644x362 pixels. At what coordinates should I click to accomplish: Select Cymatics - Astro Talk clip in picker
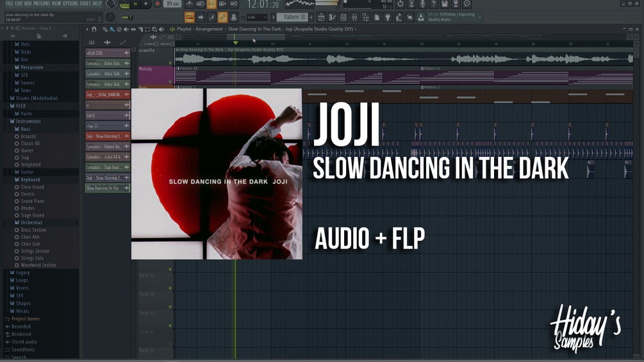pos(108,74)
